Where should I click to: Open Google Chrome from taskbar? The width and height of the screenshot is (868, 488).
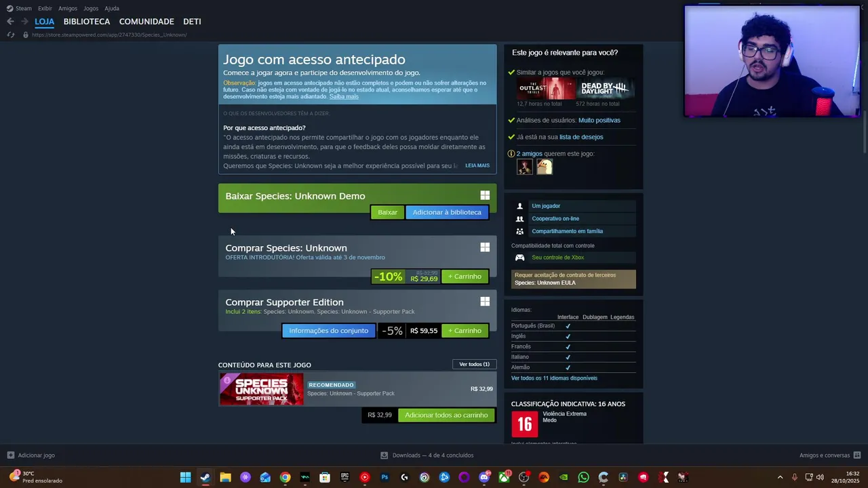point(285,477)
